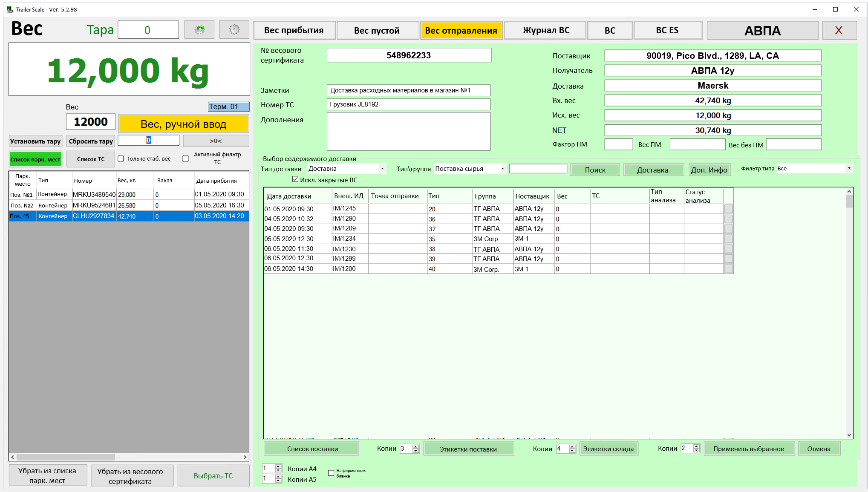Screen dimensions: 868x492
Task: Open the Журнал ВС tab
Action: pos(546,30)
